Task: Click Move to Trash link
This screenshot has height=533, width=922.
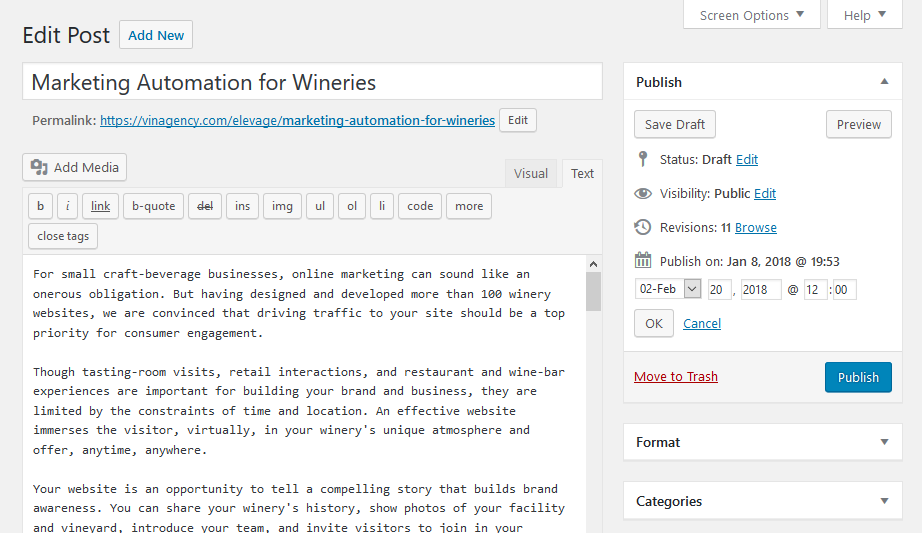Action: tap(676, 377)
